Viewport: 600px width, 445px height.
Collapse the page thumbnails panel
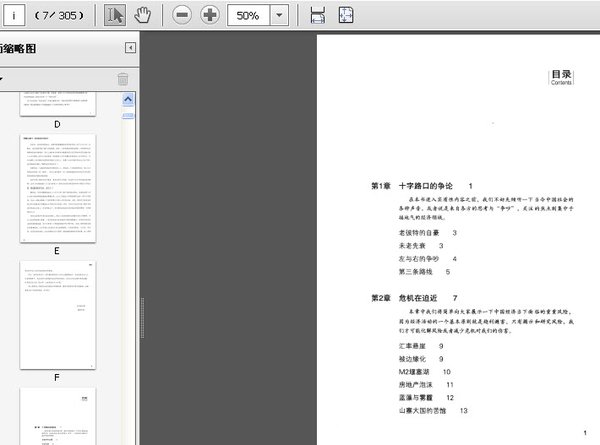click(130, 48)
